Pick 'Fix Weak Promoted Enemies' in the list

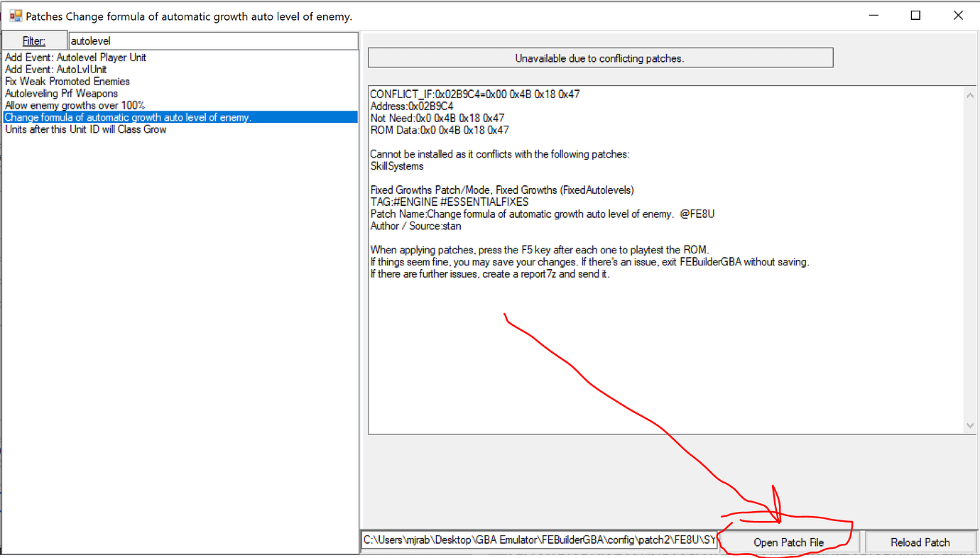coord(67,82)
